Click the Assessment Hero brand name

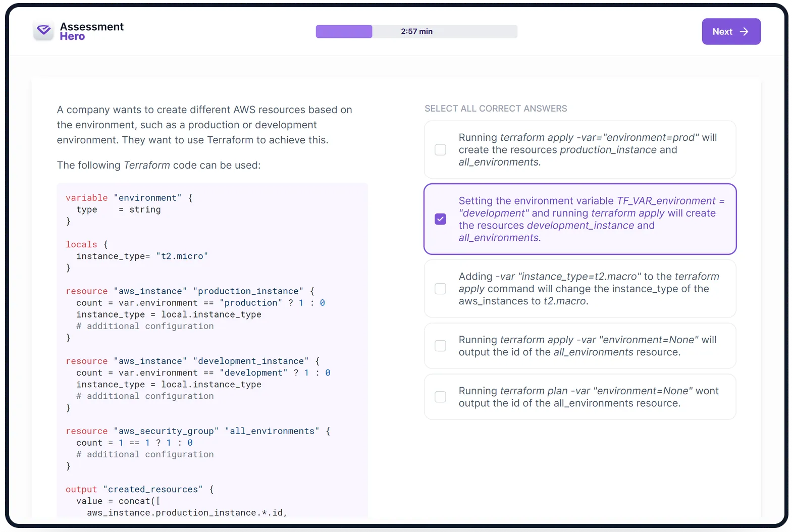91,31
